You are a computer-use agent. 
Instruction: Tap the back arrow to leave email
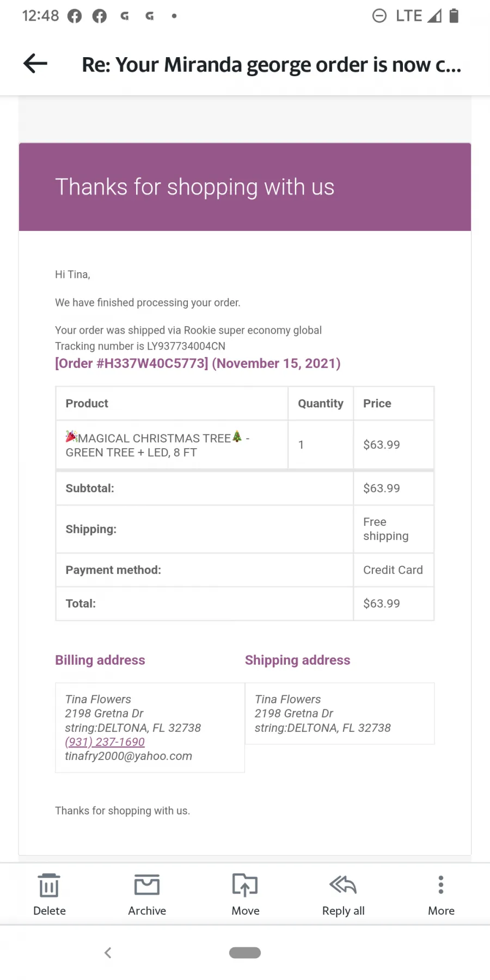click(x=35, y=64)
